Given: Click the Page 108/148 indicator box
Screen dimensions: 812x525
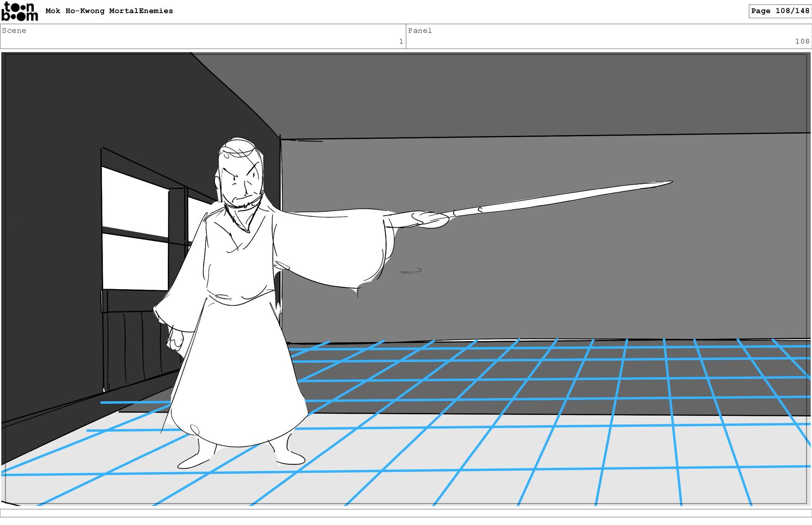Looking at the screenshot, I should 779,11.
